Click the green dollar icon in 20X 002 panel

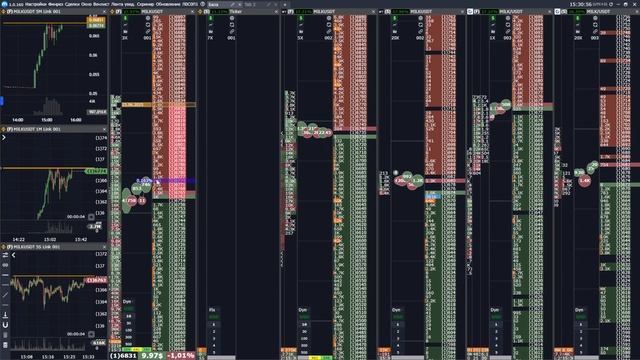[x=395, y=18]
